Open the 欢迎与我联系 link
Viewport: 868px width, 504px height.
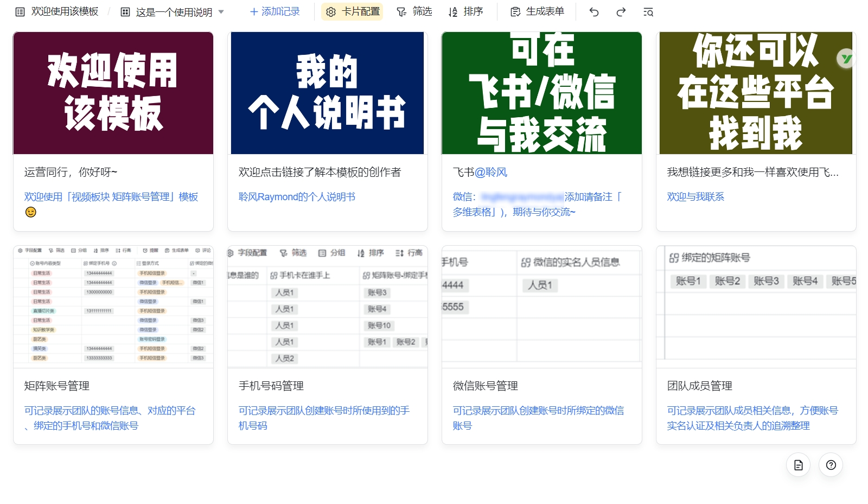tap(695, 197)
